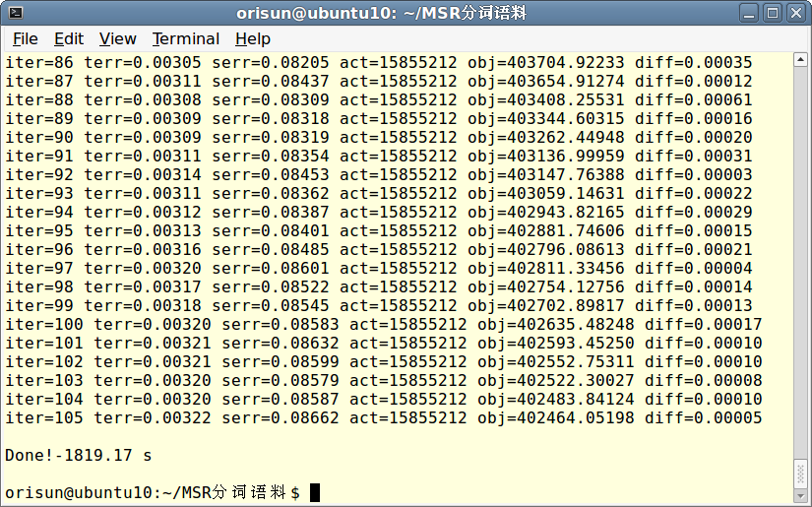Click the iter=100 output line
The height and width of the screenshot is (507, 812).
[384, 324]
